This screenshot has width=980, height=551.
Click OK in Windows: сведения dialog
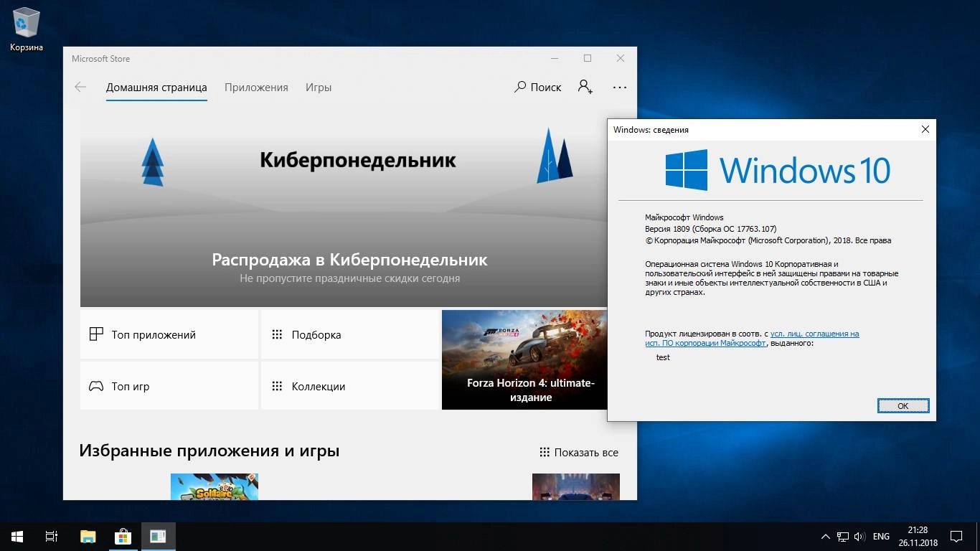903,406
